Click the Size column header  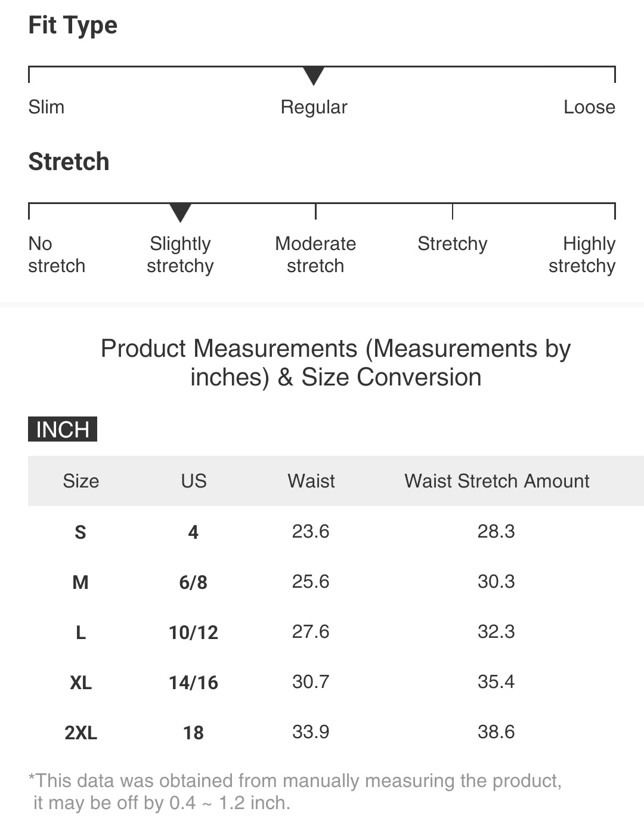click(81, 481)
